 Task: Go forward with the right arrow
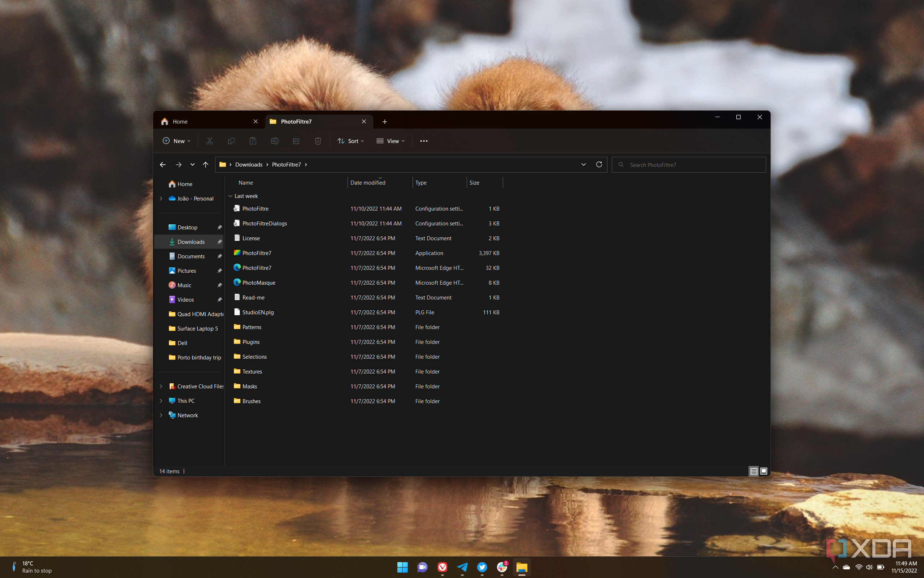coord(178,165)
